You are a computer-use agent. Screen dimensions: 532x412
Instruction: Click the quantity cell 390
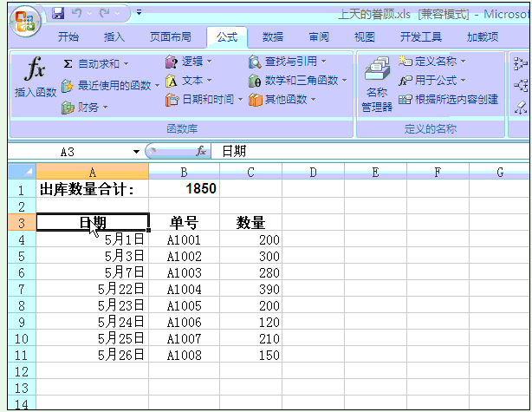250,289
